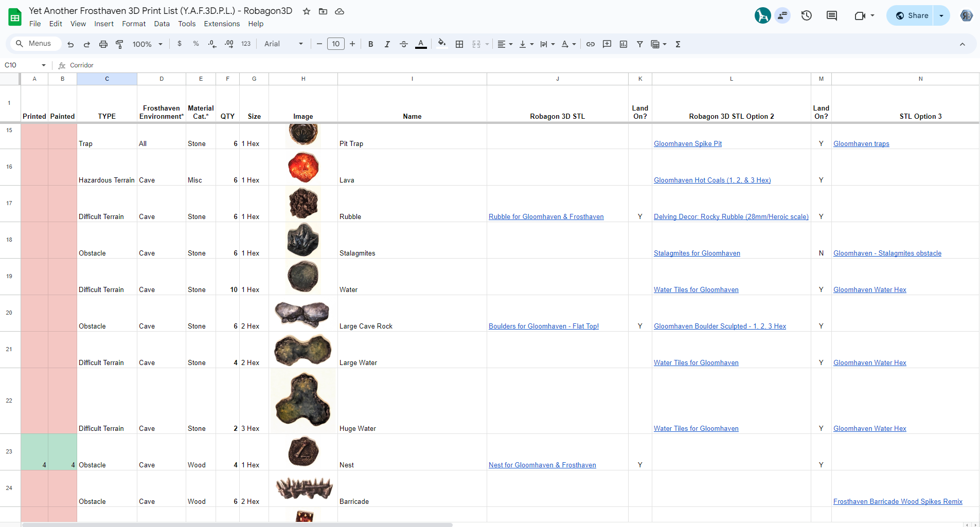This screenshot has height=527, width=980.
Task: Open the comment history panel icon
Action: point(832,15)
